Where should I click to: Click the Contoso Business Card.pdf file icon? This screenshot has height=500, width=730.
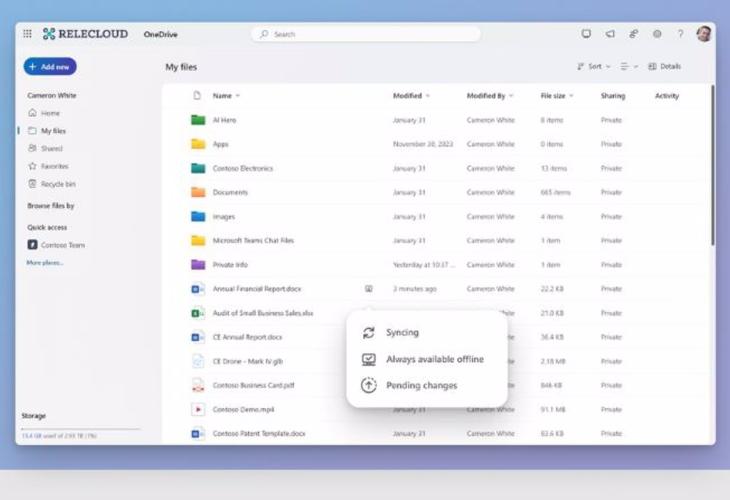198,385
